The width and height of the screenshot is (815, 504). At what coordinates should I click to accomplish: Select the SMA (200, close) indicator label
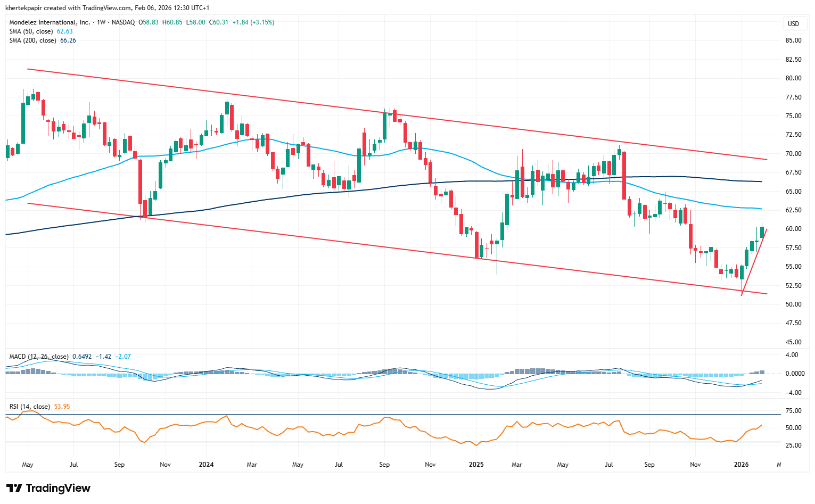coord(32,40)
